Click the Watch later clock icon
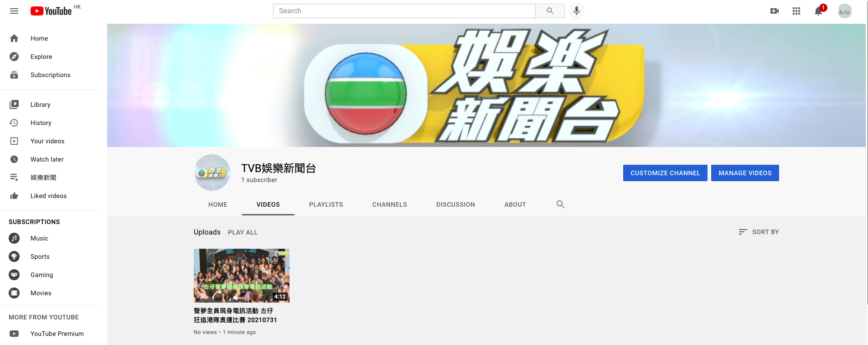The height and width of the screenshot is (345, 868). [14, 159]
